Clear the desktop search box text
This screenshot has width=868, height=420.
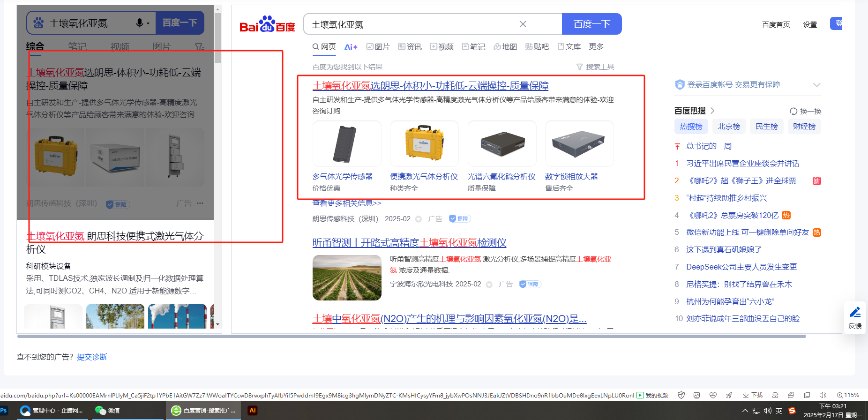(523, 24)
